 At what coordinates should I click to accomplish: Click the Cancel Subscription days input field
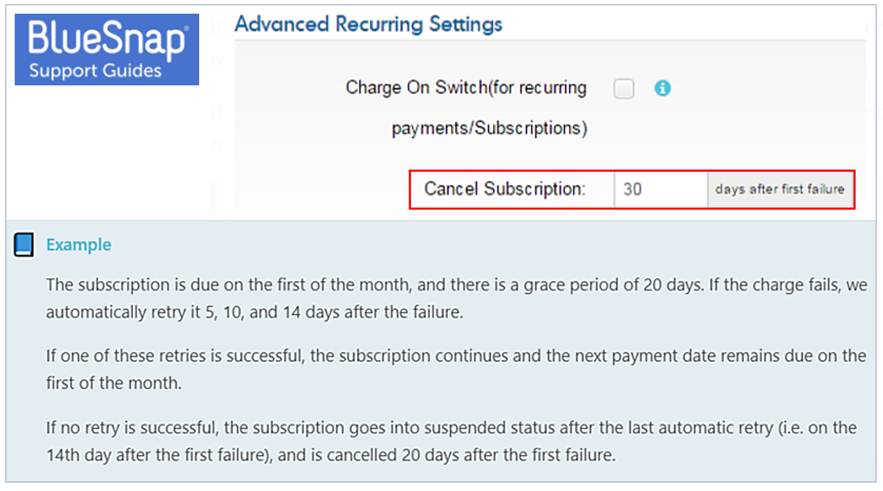tap(660, 189)
